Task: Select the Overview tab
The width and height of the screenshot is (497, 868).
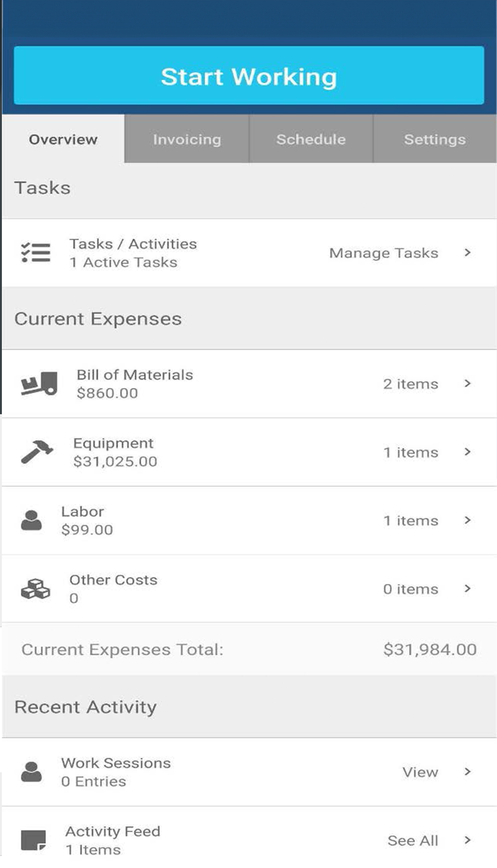Action: (63, 139)
